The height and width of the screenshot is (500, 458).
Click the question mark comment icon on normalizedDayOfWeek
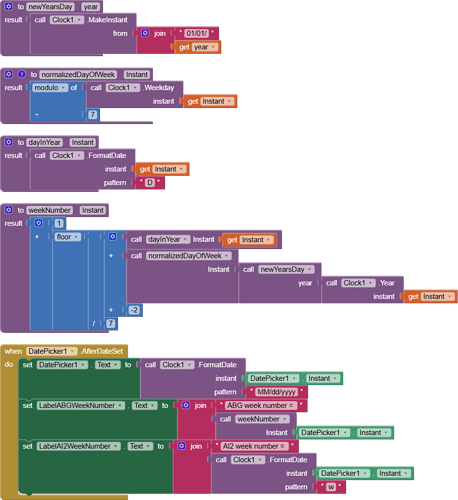[22, 74]
